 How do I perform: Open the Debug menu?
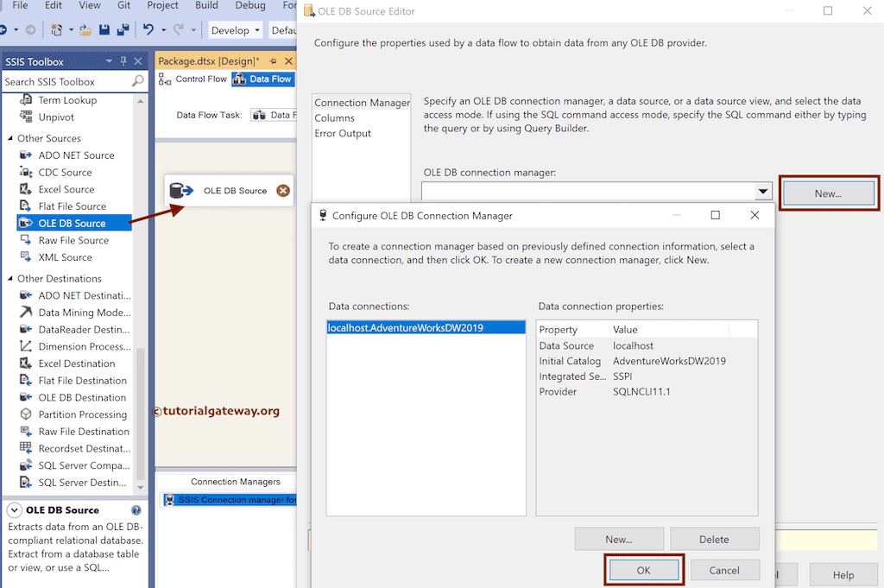coord(249,5)
